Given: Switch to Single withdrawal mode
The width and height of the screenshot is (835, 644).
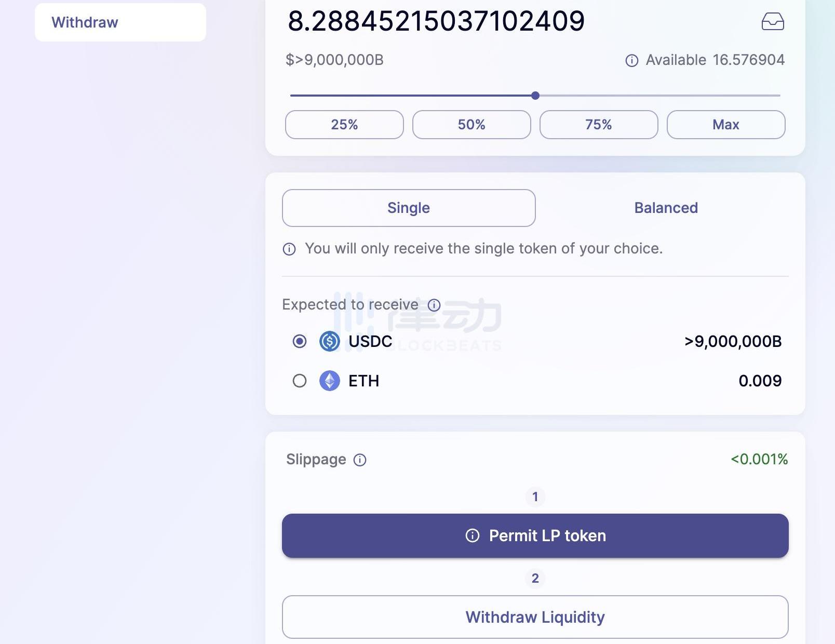Looking at the screenshot, I should 409,208.
